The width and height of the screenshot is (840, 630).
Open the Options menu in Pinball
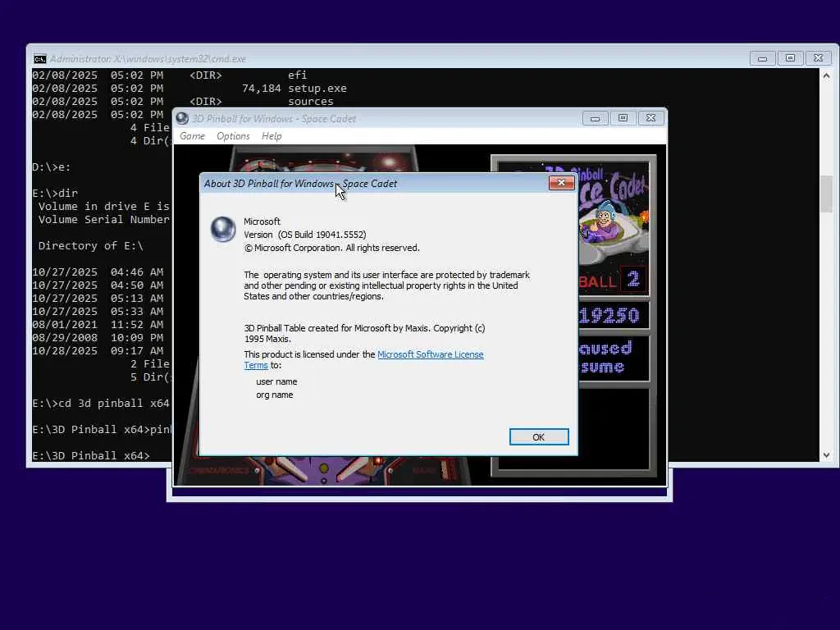pos(233,136)
